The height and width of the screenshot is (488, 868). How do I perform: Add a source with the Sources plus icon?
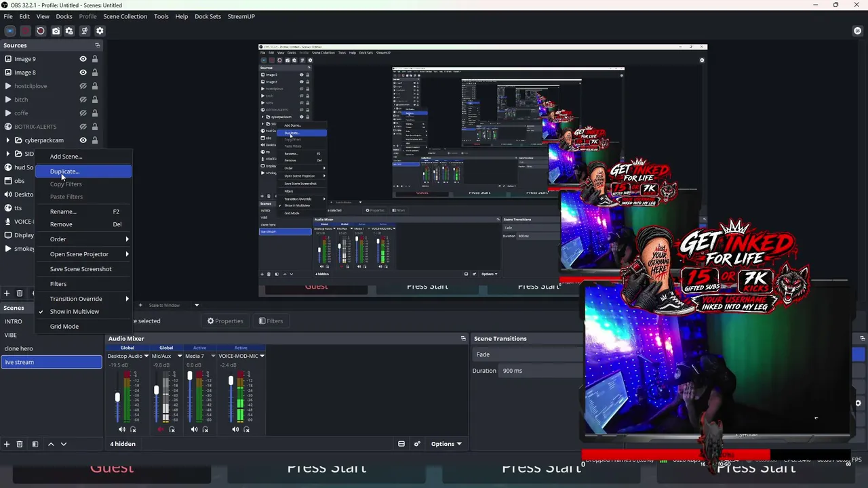pyautogui.click(x=7, y=293)
